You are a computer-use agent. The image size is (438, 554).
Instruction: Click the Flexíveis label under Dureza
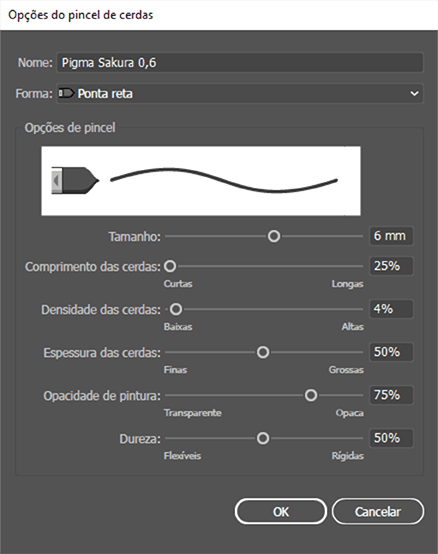(x=182, y=456)
